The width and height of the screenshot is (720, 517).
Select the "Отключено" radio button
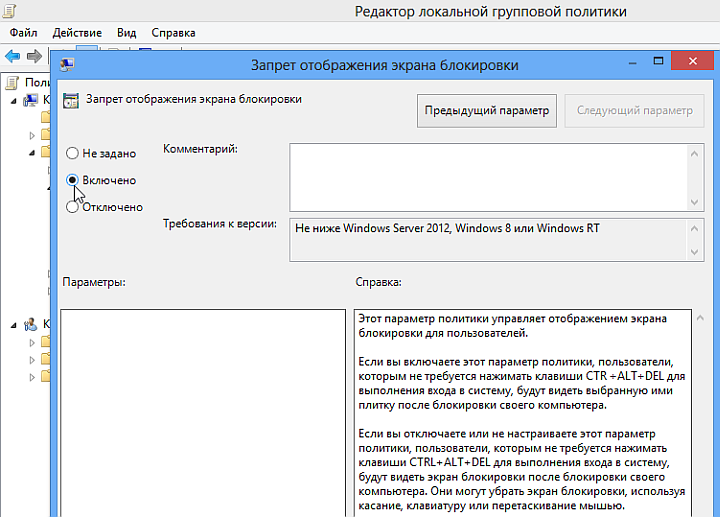pyautogui.click(x=72, y=207)
